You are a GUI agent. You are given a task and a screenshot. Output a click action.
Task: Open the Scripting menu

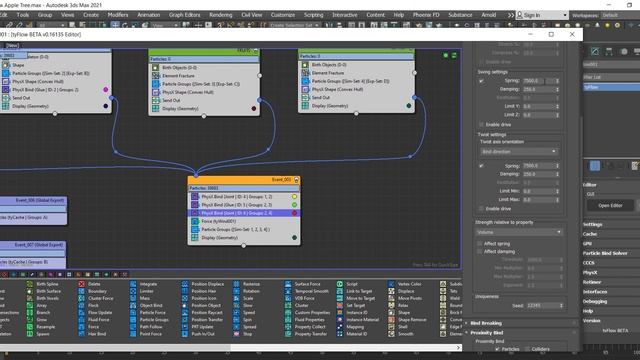(x=313, y=15)
